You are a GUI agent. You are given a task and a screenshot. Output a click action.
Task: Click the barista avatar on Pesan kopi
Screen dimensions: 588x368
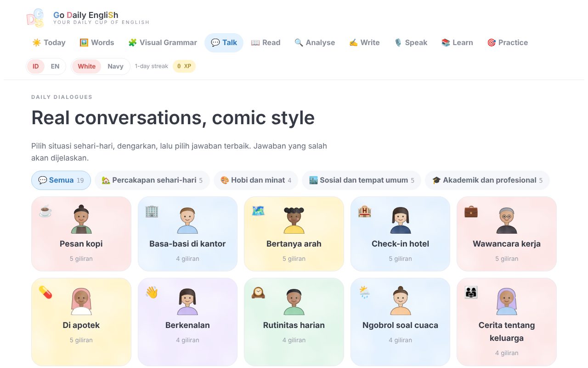[x=81, y=219]
